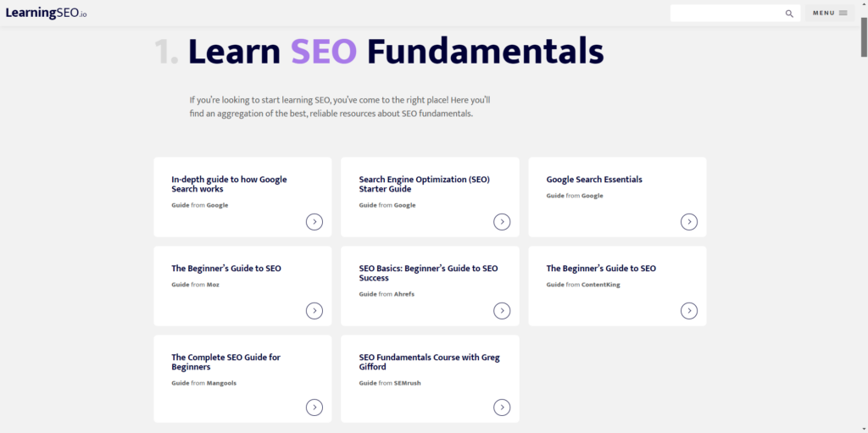Select the "Google Search Essentials" title
The width and height of the screenshot is (868, 433).
click(594, 180)
